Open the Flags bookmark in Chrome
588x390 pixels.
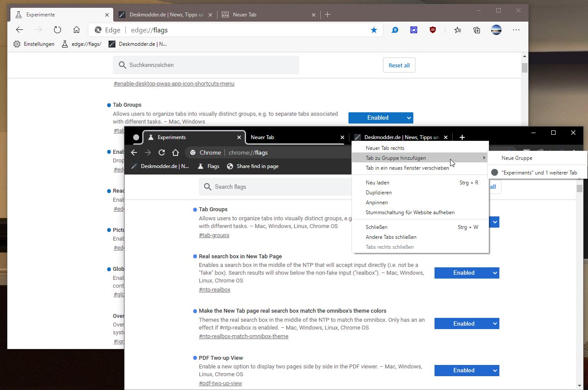tap(208, 166)
